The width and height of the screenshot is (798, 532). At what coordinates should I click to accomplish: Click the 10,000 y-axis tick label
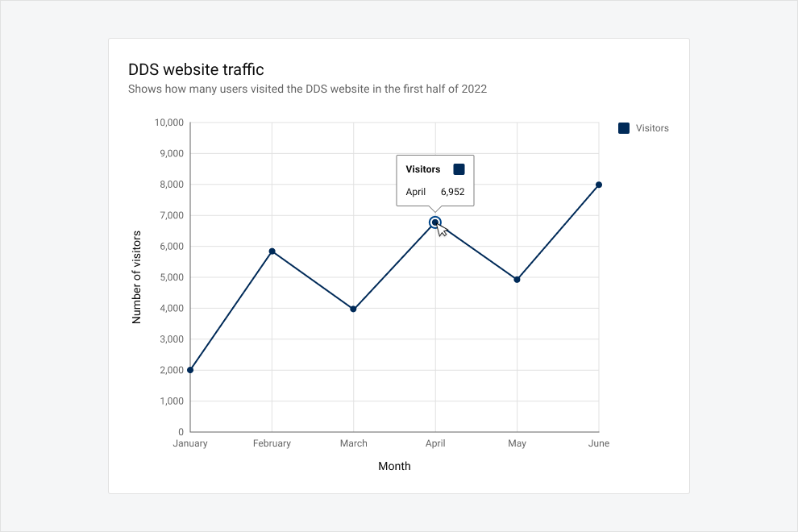[169, 123]
